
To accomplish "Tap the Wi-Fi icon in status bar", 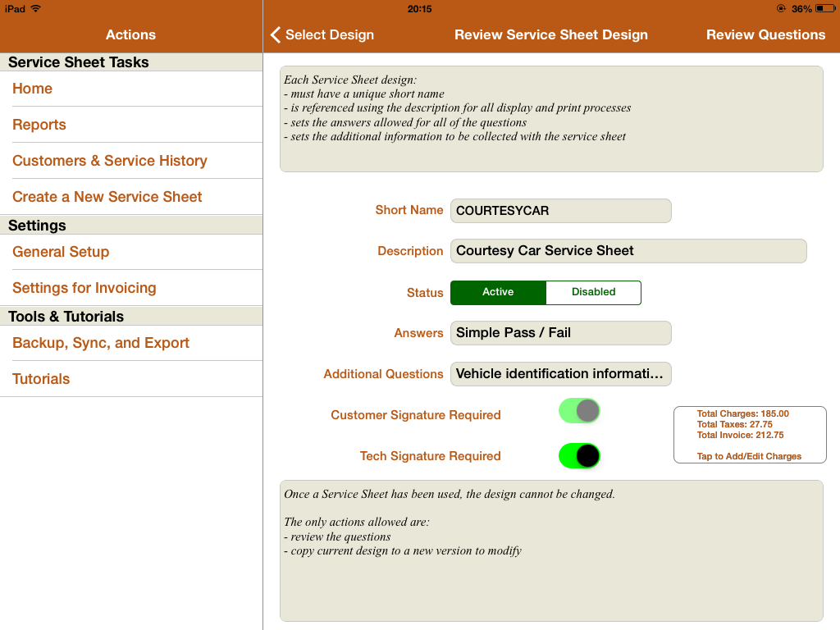I will pos(35,9).
